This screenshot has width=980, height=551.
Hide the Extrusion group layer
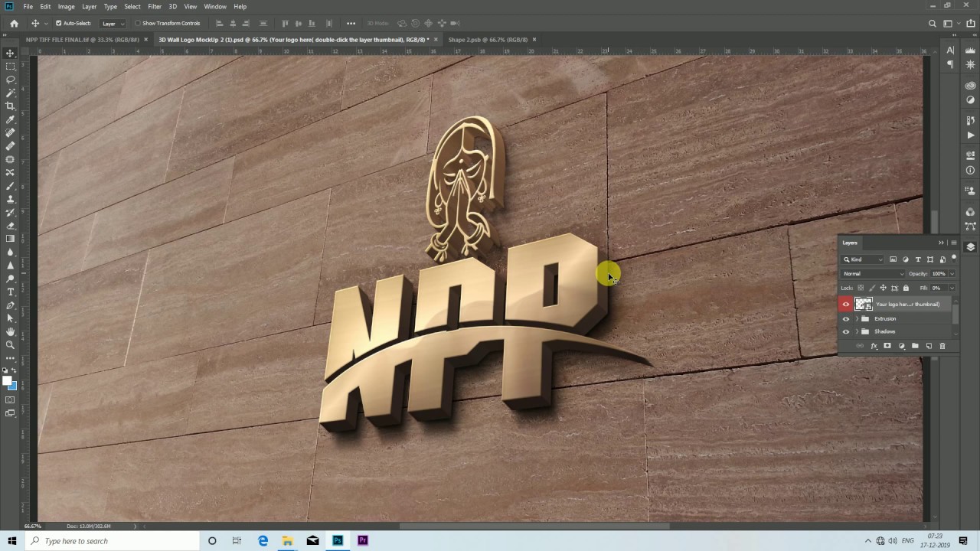[846, 318]
